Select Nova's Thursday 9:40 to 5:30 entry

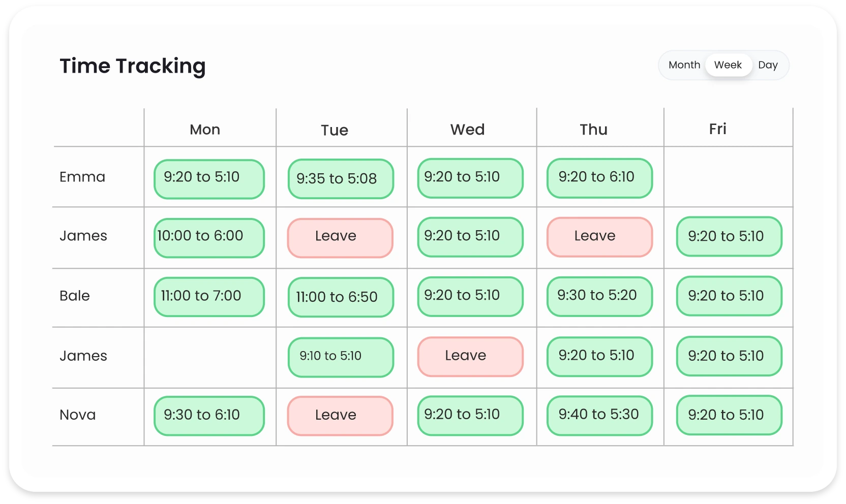[x=599, y=416]
